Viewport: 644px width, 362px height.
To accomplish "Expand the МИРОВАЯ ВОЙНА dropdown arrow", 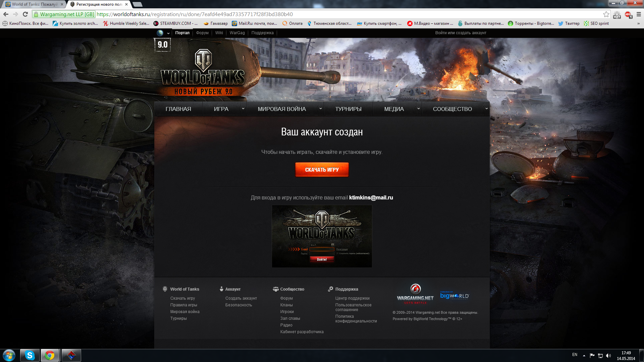I will [321, 109].
